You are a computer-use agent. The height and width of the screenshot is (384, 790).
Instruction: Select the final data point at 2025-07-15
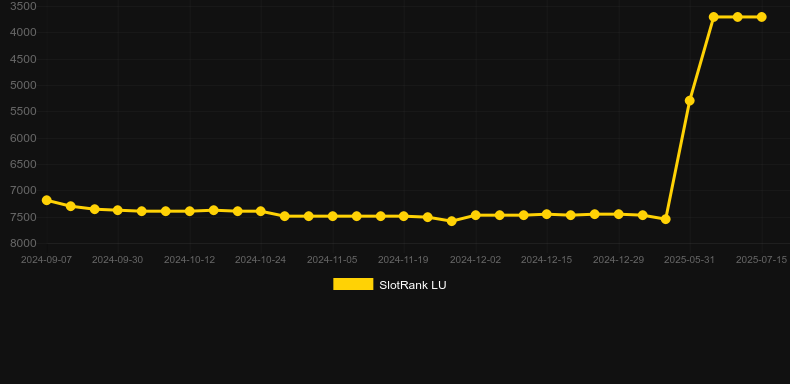tap(761, 17)
